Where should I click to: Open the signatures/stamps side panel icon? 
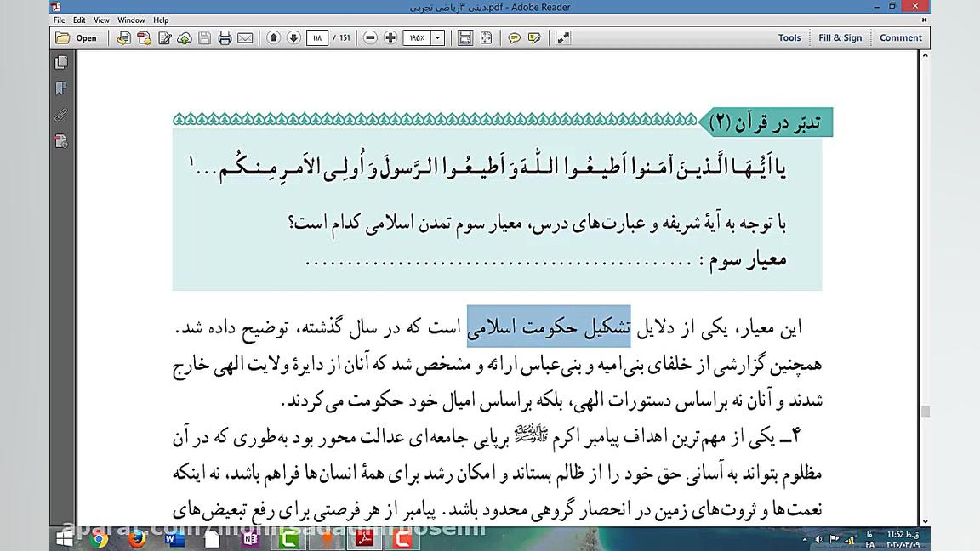61,141
